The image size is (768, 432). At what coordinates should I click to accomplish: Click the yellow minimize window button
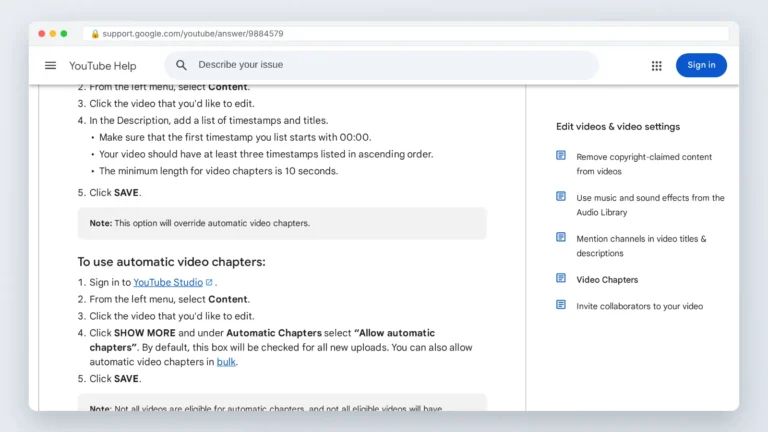tap(53, 34)
